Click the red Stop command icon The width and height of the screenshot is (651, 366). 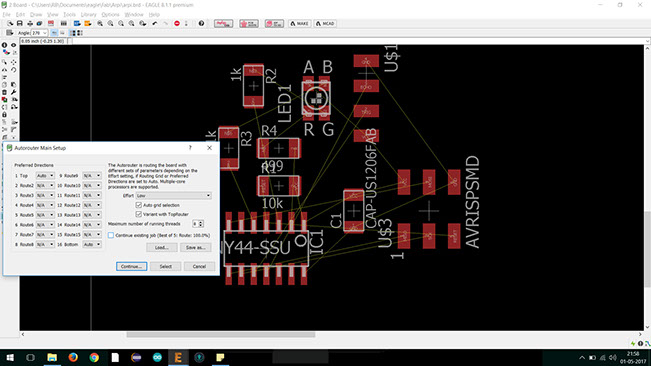tap(177, 24)
